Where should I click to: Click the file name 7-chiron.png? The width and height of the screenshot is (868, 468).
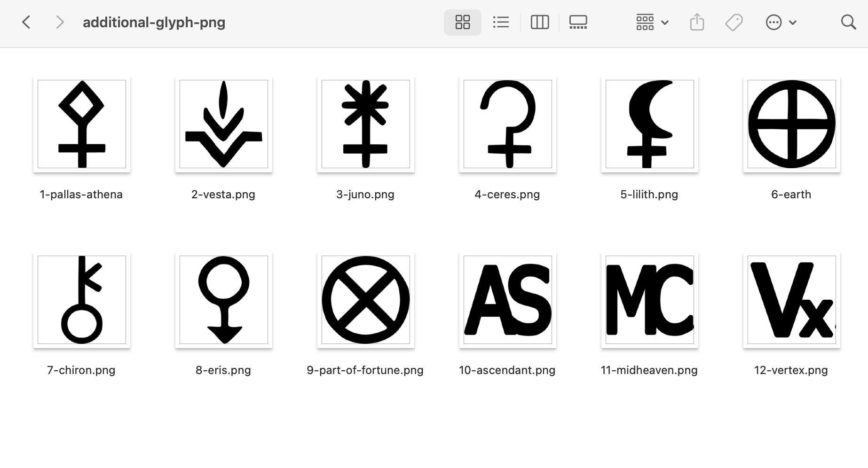(81, 370)
